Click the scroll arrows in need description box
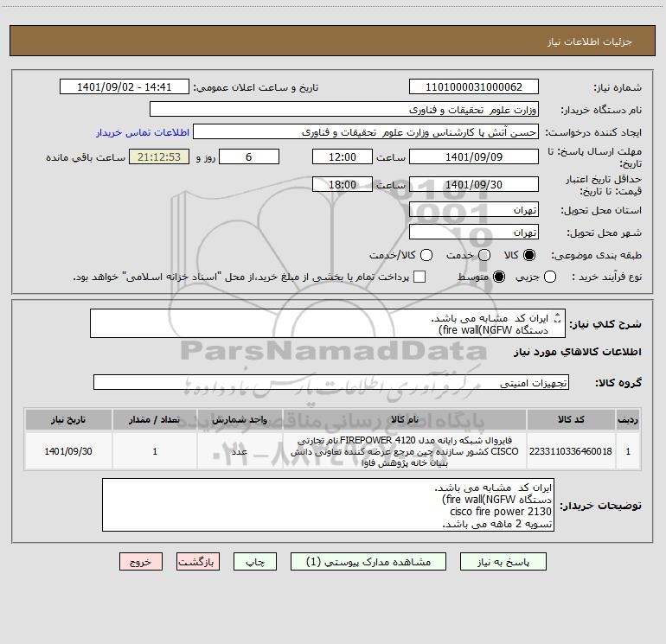The image size is (666, 644). pos(558,318)
